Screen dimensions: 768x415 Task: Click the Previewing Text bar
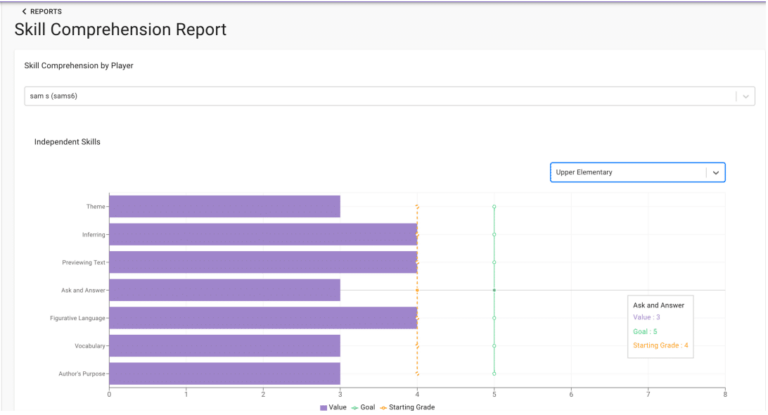pos(262,262)
